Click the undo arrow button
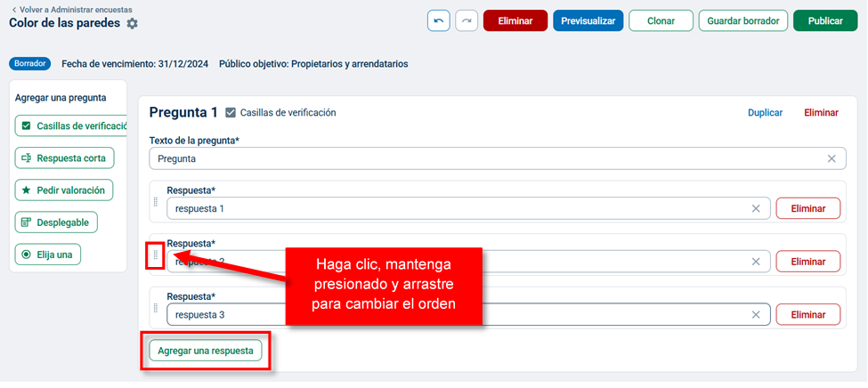 pyautogui.click(x=438, y=21)
